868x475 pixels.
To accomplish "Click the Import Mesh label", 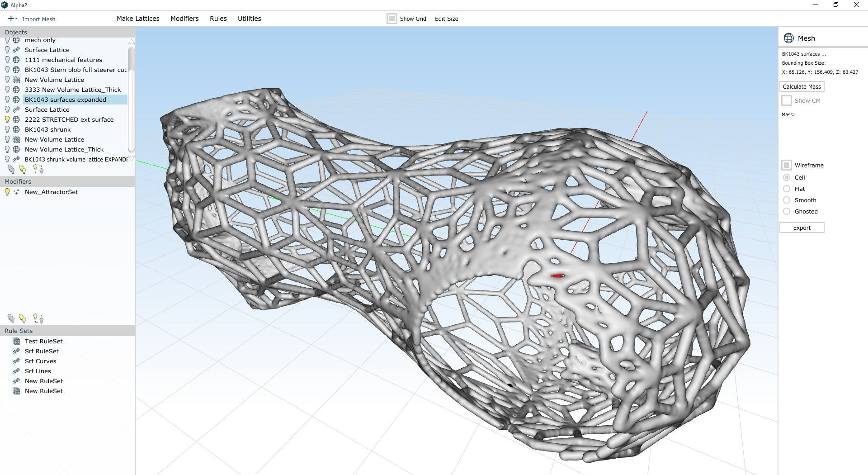I will tap(39, 19).
